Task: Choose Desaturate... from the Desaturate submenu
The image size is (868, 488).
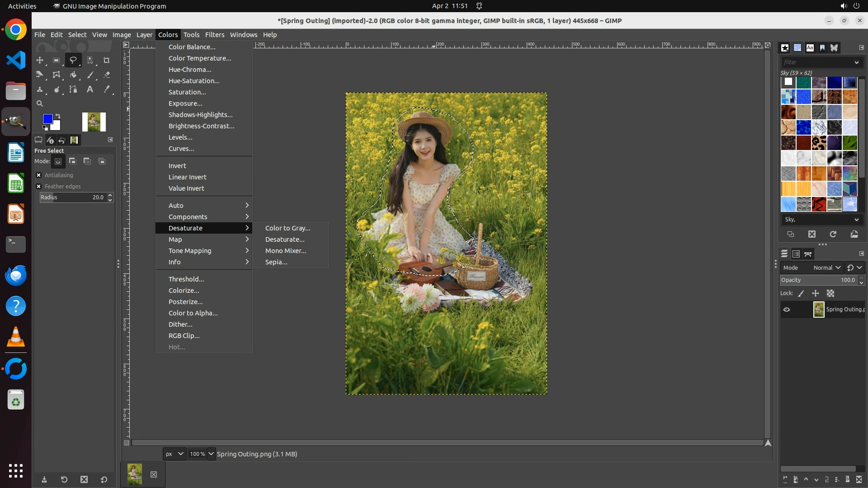Action: coord(284,239)
